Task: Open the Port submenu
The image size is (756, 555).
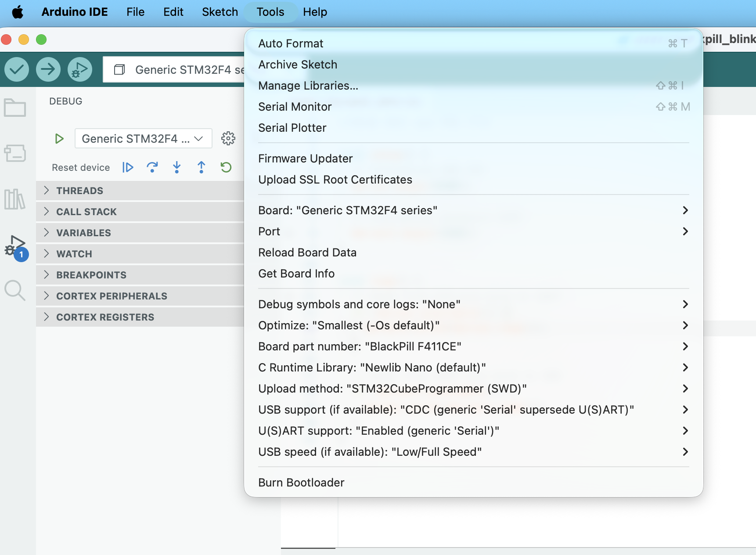Action: [x=474, y=231]
